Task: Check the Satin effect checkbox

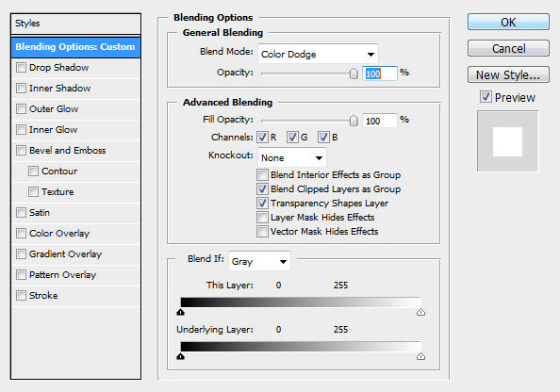Action: point(21,212)
